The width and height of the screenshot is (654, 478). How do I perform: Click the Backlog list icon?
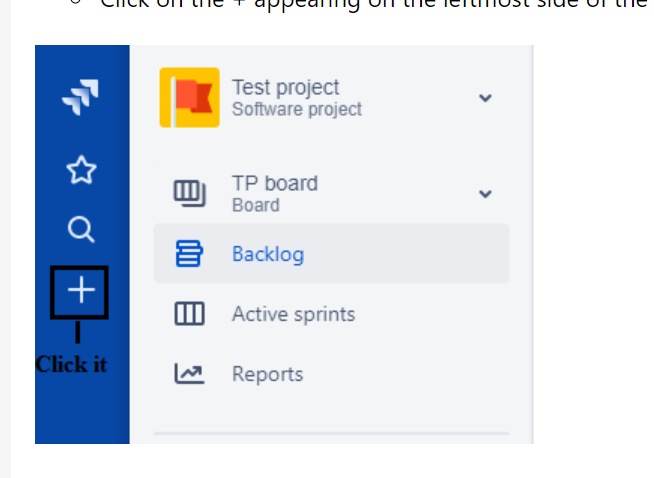point(189,254)
